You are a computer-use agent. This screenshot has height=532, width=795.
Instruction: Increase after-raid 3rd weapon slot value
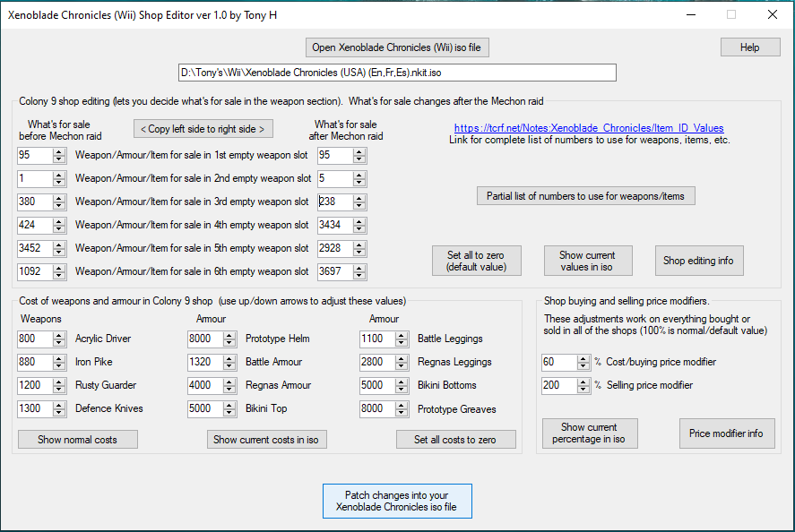tap(359, 199)
